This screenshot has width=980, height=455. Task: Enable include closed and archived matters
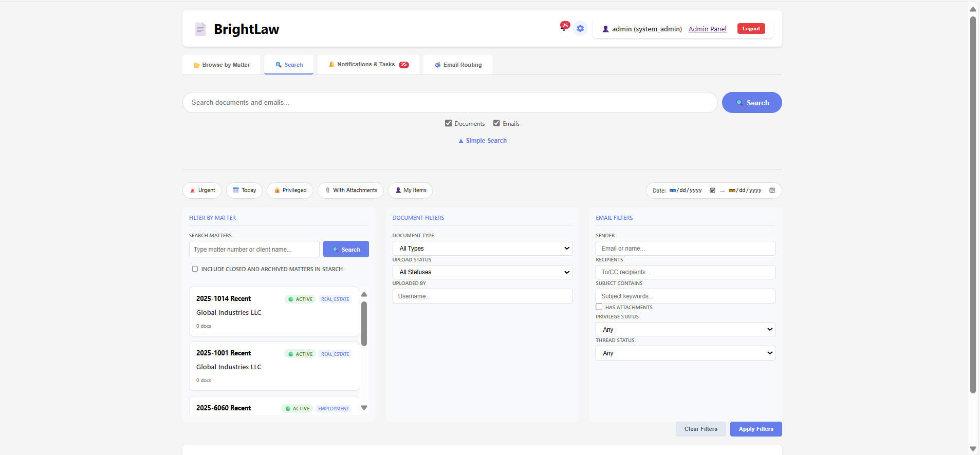[x=195, y=269]
